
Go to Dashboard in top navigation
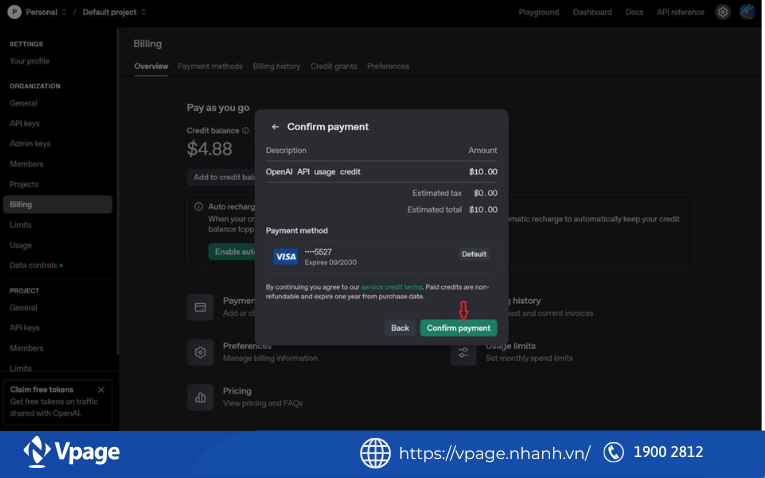coord(592,12)
